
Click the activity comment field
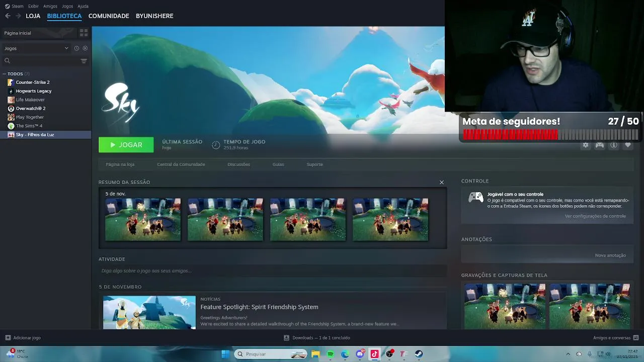(273, 271)
